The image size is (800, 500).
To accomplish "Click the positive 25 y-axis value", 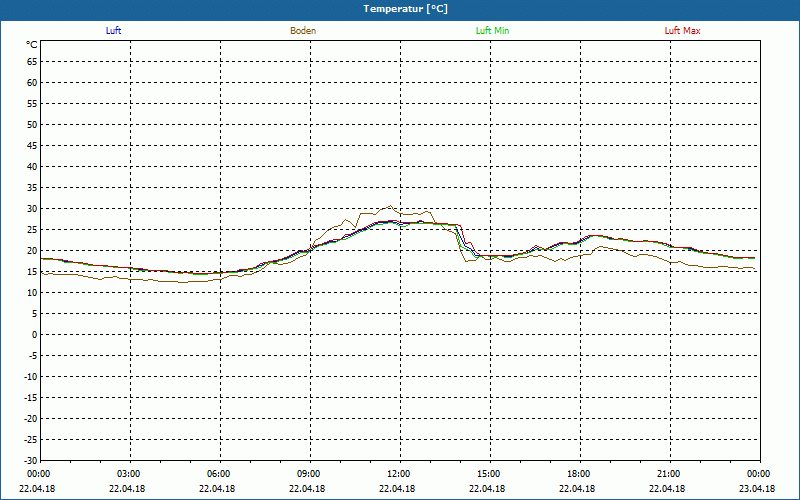I will [x=32, y=230].
